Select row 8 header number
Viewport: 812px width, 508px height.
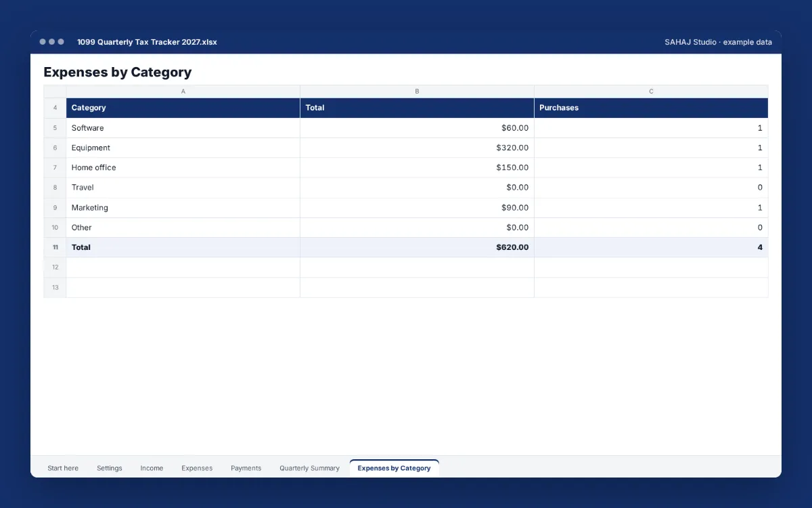(55, 188)
